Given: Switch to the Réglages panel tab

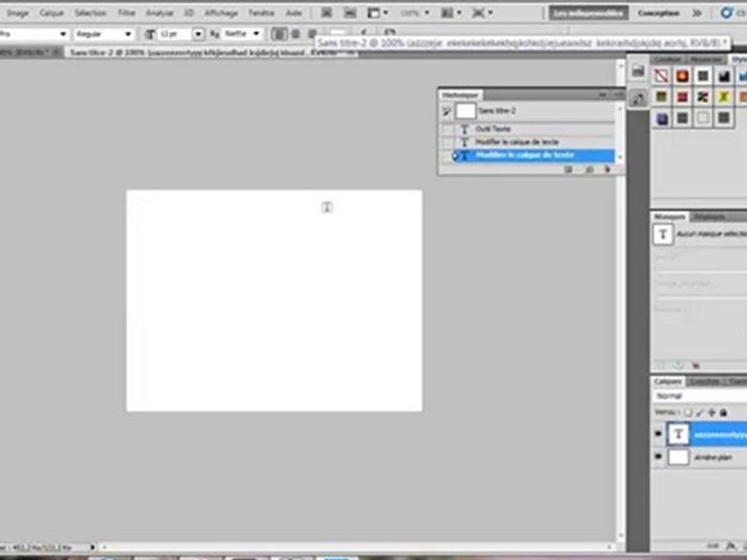Looking at the screenshot, I should (x=710, y=217).
